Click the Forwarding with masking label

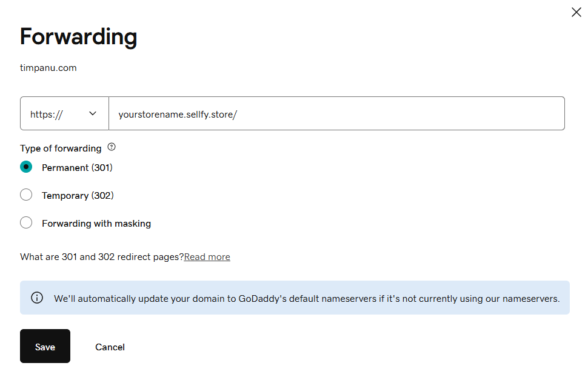(96, 224)
